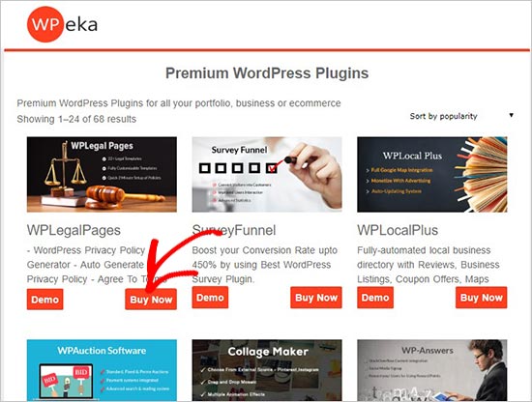Click the WPLegalPages product title
Viewport: 532px width, 402px height.
pyautogui.click(x=74, y=231)
